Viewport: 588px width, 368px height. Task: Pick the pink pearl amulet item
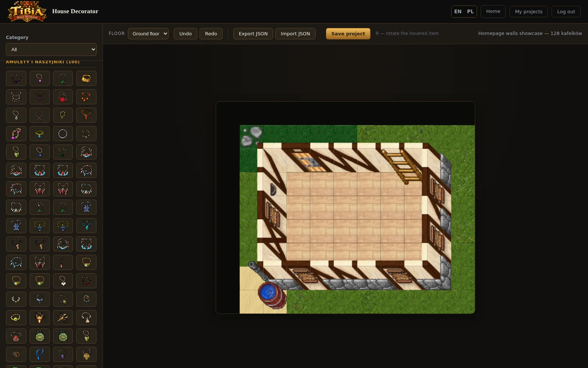(x=40, y=78)
